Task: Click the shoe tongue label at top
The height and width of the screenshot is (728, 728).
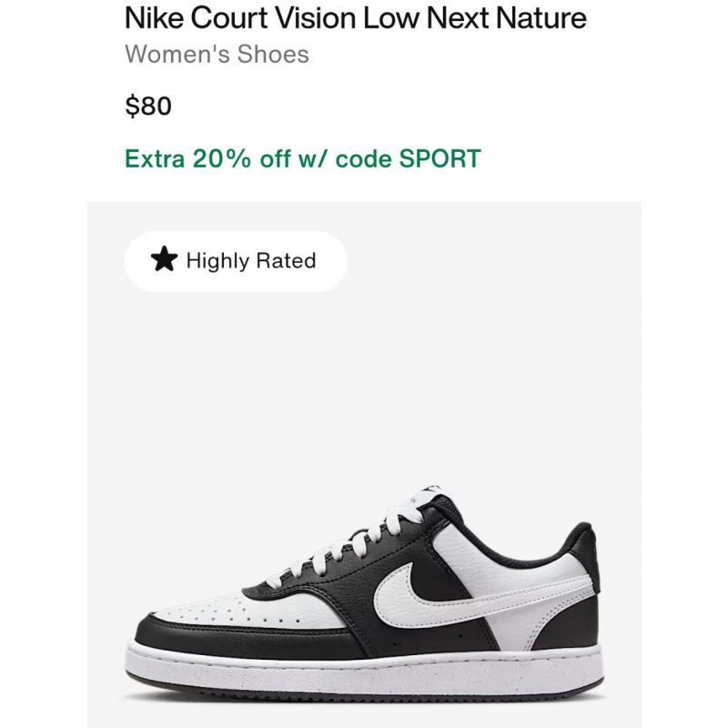Action: 433,492
